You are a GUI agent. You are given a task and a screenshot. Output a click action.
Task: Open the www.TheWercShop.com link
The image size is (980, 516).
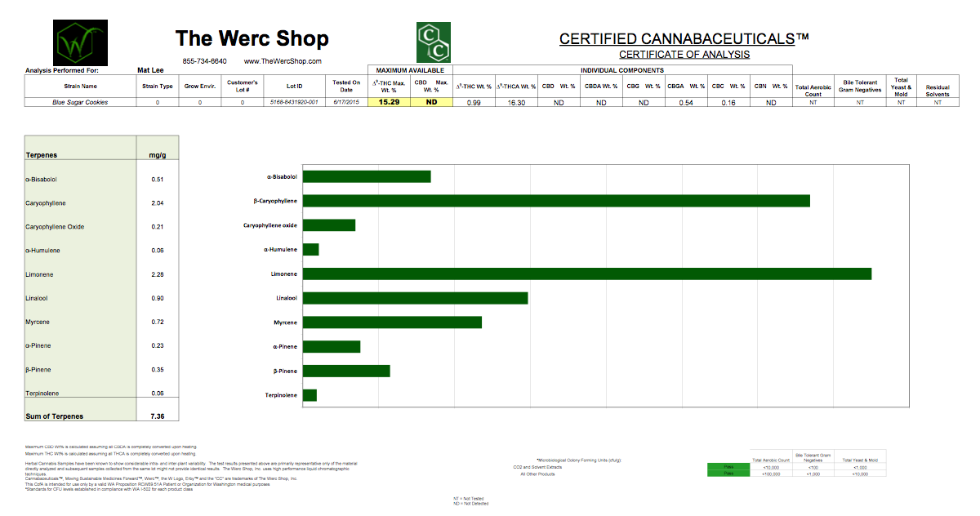[283, 62]
